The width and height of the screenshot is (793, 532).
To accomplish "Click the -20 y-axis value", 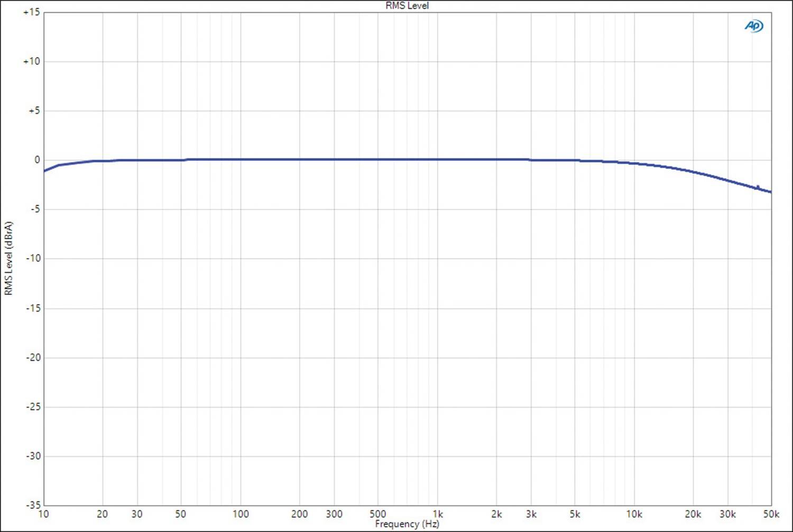I will (x=33, y=357).
